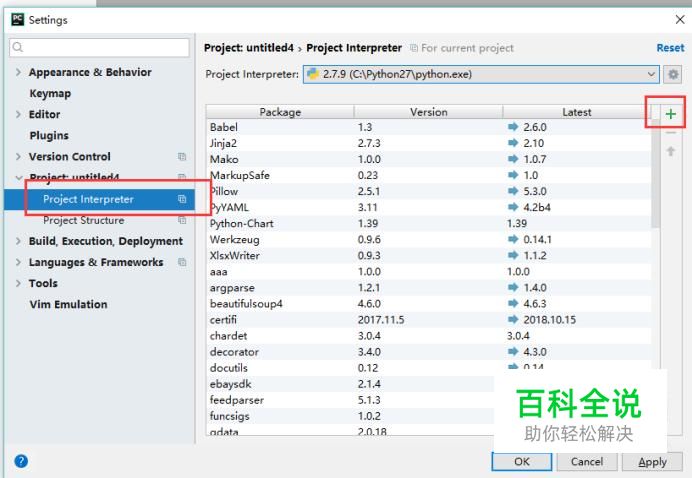Click the project icon beside Version Control
Screen dimensions: 692x478
point(182,157)
